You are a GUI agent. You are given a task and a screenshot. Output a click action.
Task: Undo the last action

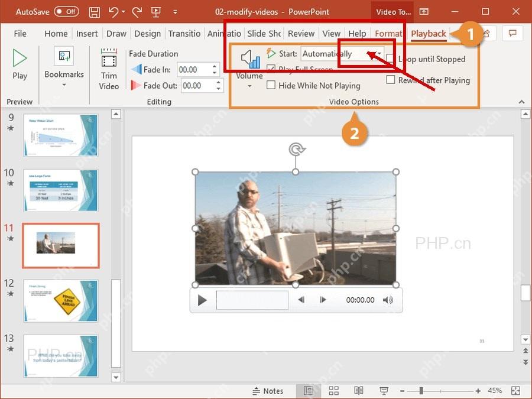[x=113, y=12]
